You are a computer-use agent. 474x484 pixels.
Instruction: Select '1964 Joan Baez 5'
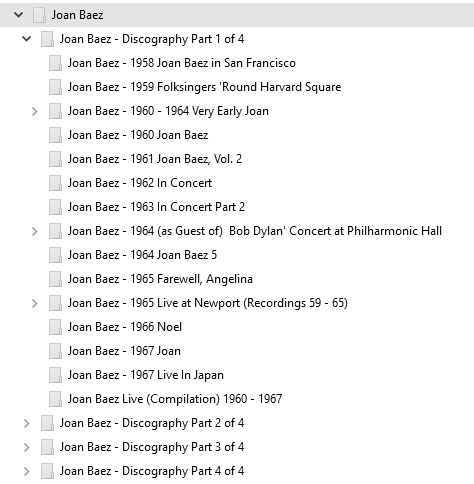pos(142,255)
